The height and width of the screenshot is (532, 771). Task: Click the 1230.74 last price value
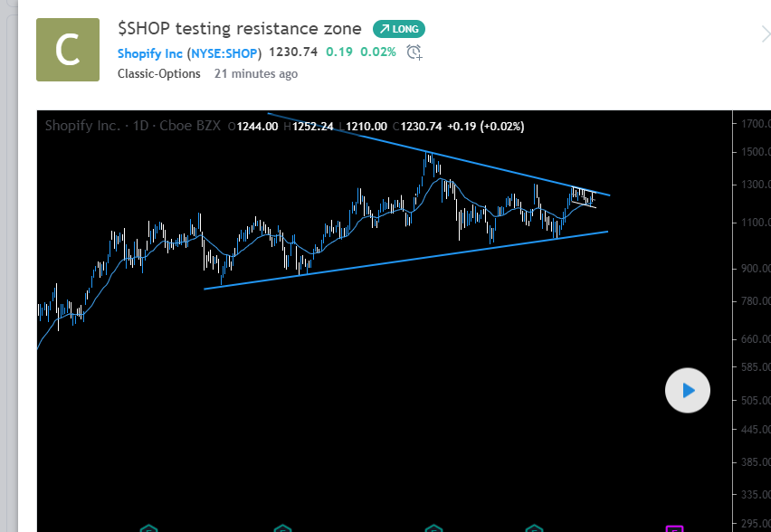click(x=293, y=52)
